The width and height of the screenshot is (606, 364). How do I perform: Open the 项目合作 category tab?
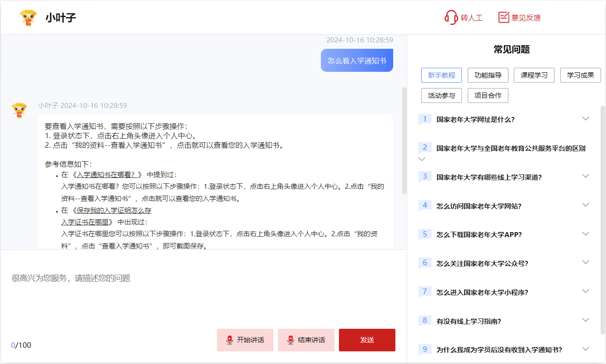488,96
